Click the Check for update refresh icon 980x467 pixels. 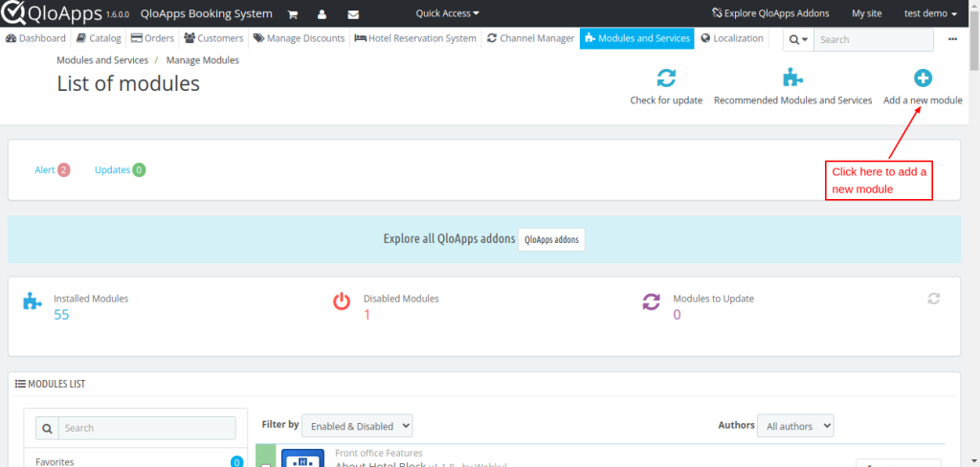pyautogui.click(x=666, y=78)
